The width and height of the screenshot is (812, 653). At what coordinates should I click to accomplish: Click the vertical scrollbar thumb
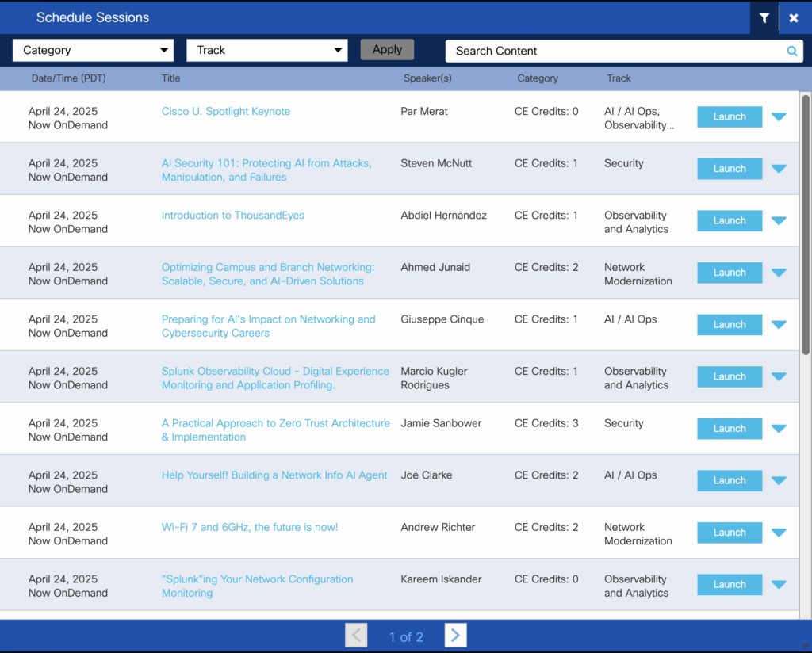(x=806, y=225)
